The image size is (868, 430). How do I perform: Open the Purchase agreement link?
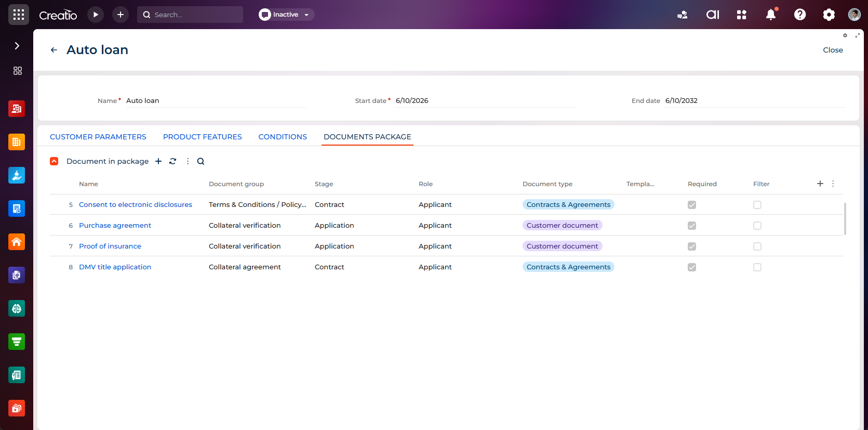[x=115, y=225]
